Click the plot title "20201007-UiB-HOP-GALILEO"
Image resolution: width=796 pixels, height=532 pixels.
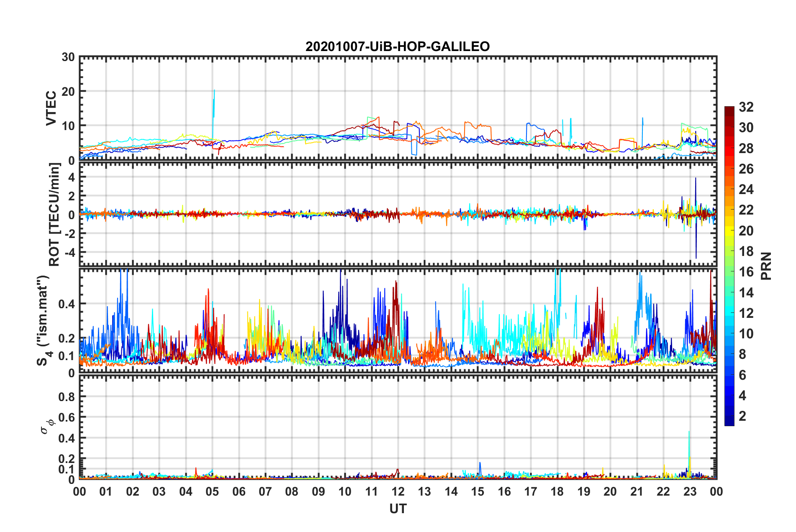point(398,46)
